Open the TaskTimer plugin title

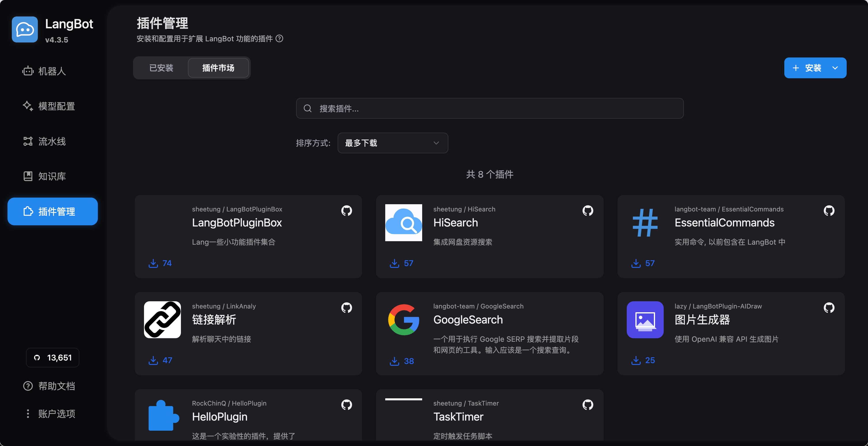pyautogui.click(x=458, y=417)
